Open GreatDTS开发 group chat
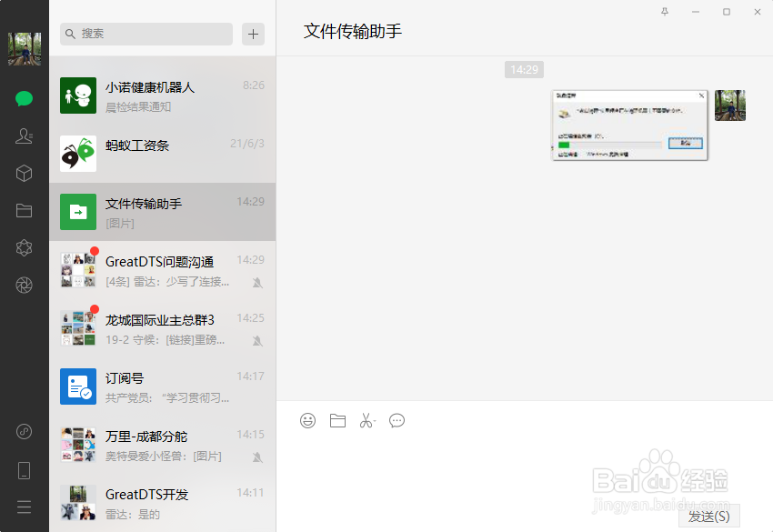Viewport: 773px width, 532px height. (x=162, y=503)
